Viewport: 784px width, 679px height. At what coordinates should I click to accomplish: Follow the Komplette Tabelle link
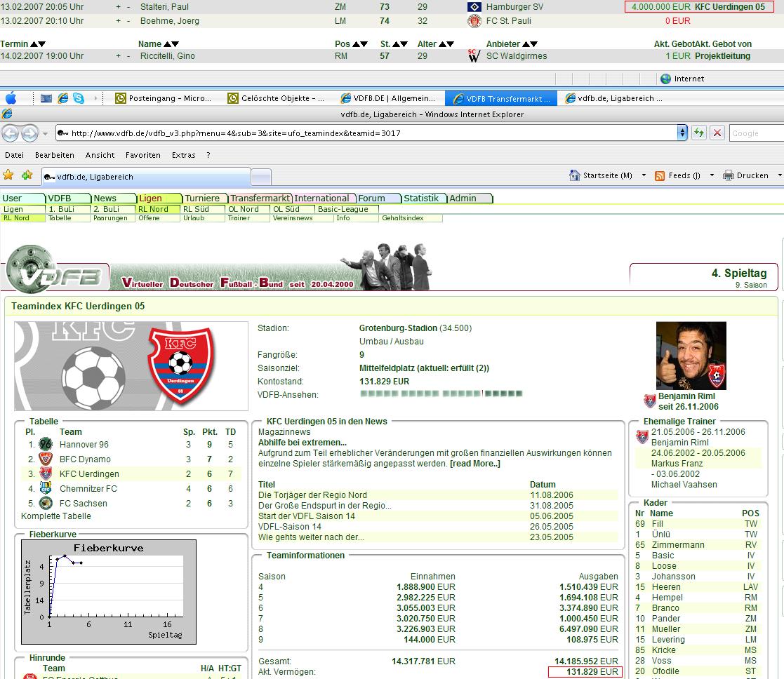(x=56, y=516)
